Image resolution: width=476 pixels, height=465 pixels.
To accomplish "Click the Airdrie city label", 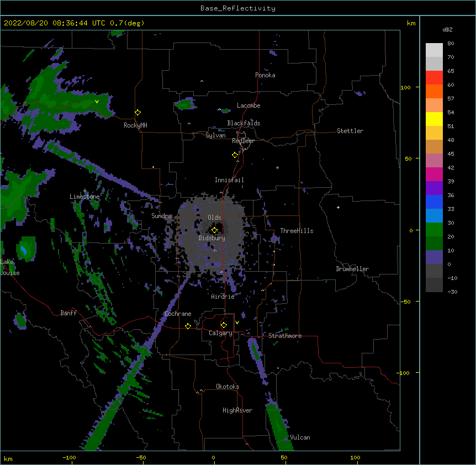I will click(223, 297).
